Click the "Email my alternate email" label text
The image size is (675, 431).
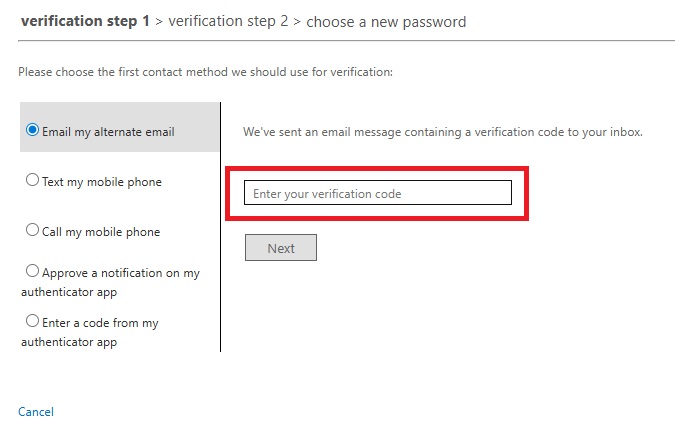(108, 132)
